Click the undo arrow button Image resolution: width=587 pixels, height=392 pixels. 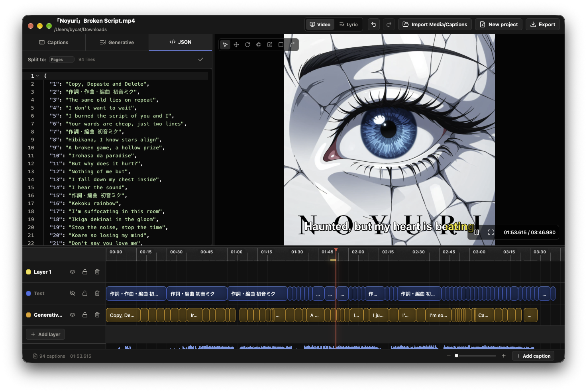click(374, 24)
